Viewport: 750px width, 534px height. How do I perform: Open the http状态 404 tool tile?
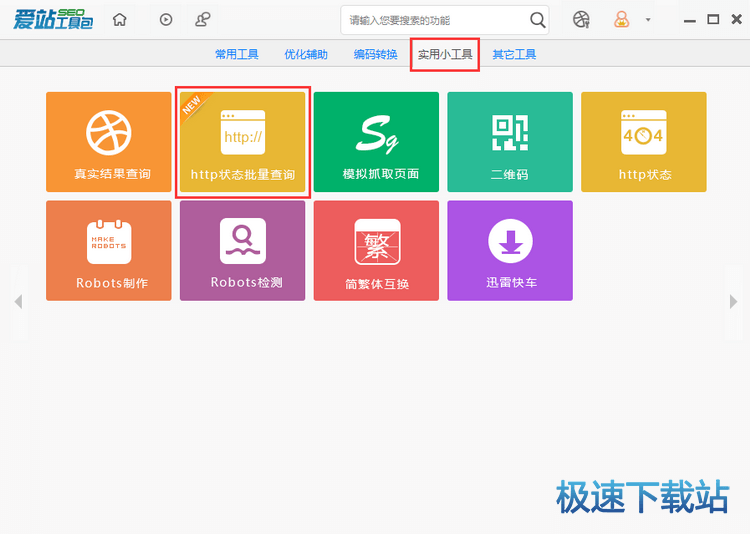(643, 142)
